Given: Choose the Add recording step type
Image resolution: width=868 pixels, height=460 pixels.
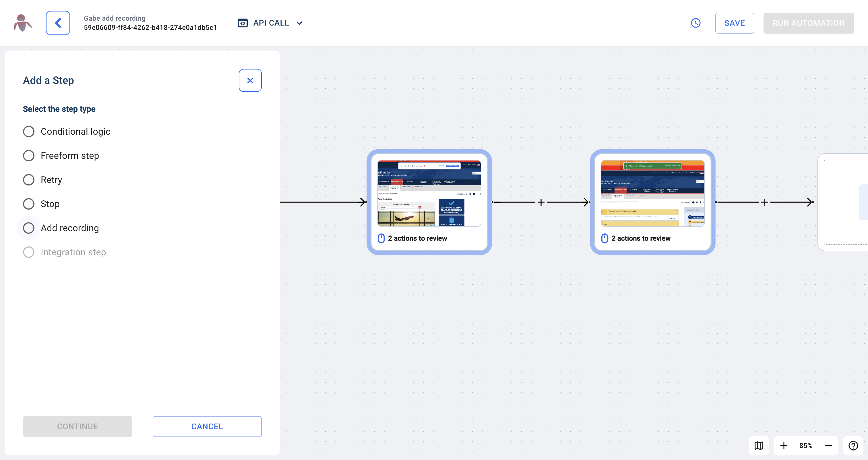Looking at the screenshot, I should [29, 228].
